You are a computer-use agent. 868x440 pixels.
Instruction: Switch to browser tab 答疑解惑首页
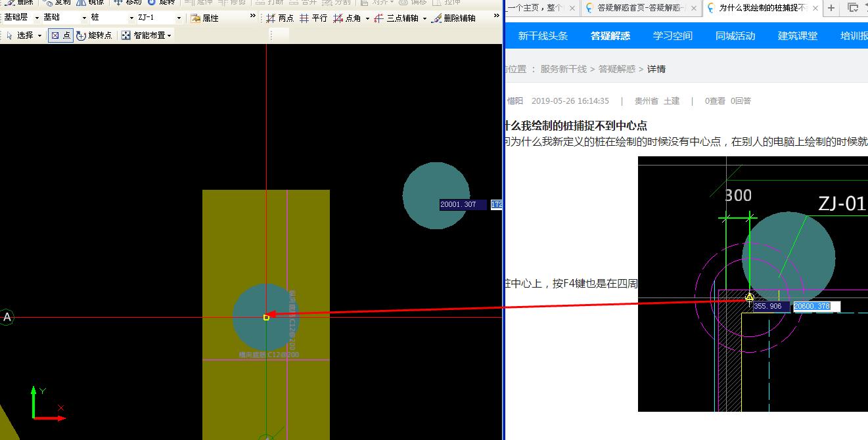tap(641, 8)
